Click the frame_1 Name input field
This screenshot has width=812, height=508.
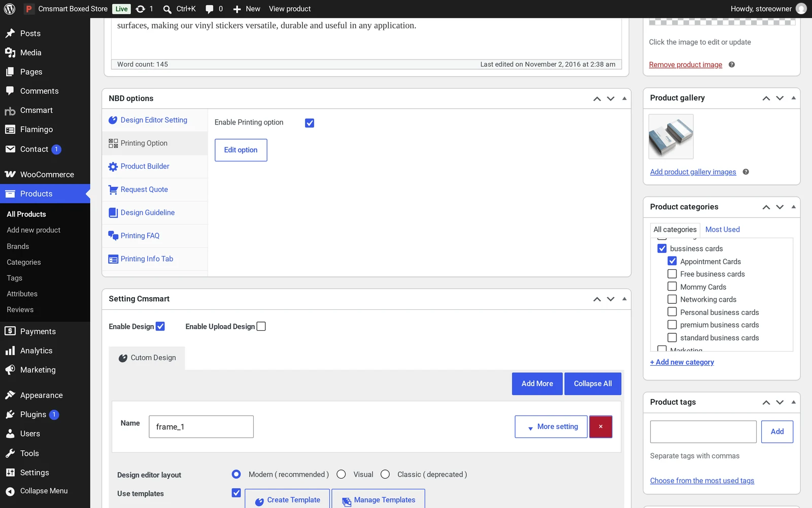point(201,427)
